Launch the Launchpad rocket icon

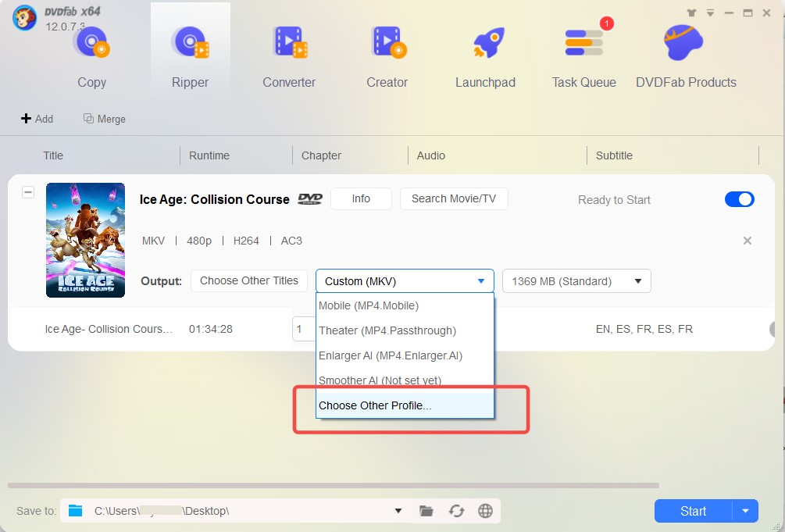[488, 43]
